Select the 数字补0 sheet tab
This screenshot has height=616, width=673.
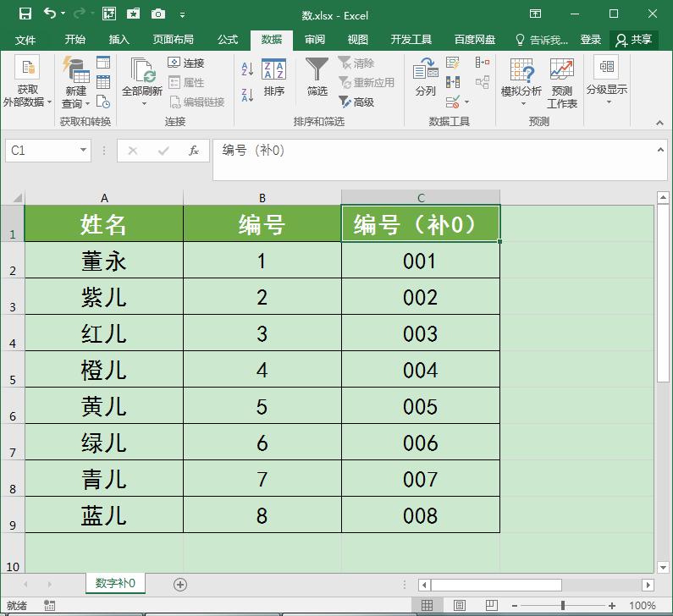click(x=115, y=583)
